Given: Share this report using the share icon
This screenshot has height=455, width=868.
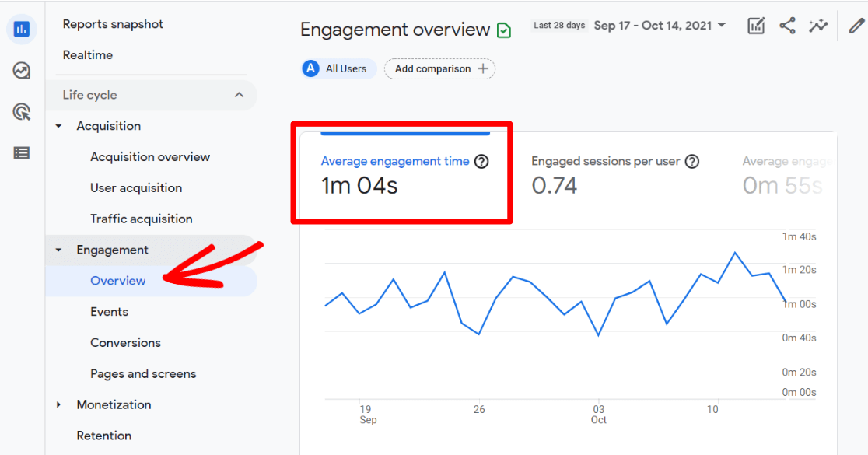Looking at the screenshot, I should pos(787,25).
